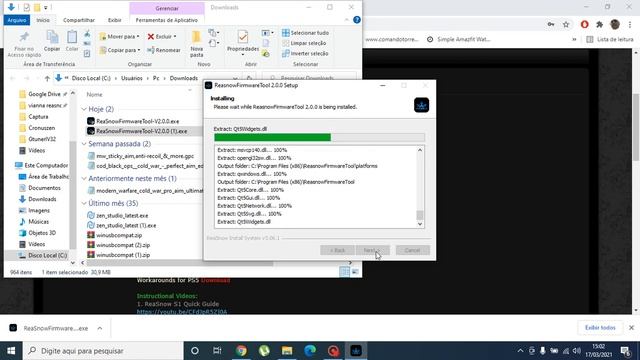
Task: Open Downloads in navigation pane
Action: point(42,199)
